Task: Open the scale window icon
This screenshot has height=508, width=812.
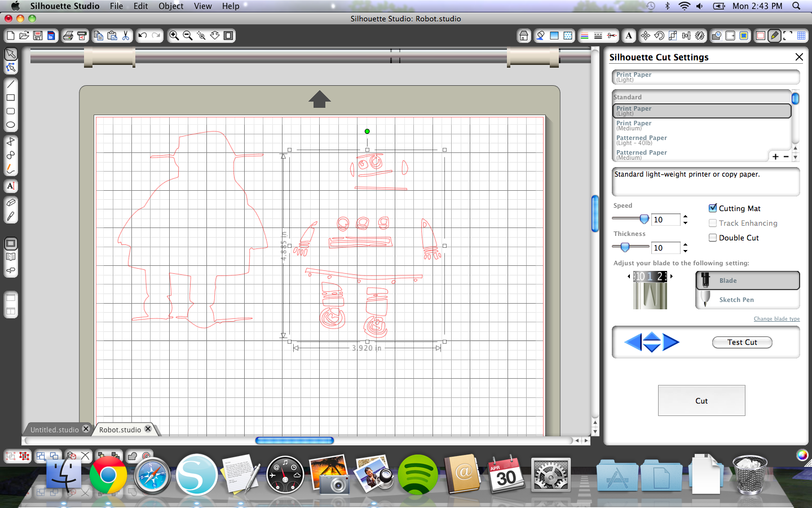Action: coord(673,36)
